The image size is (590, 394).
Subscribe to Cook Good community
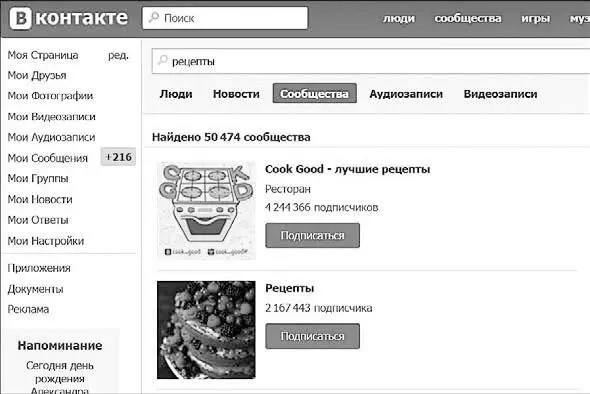point(312,236)
